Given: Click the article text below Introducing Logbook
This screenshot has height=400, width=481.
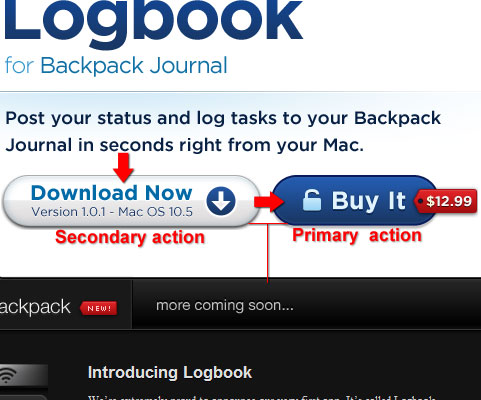Looking at the screenshot, I should (x=263, y=398).
